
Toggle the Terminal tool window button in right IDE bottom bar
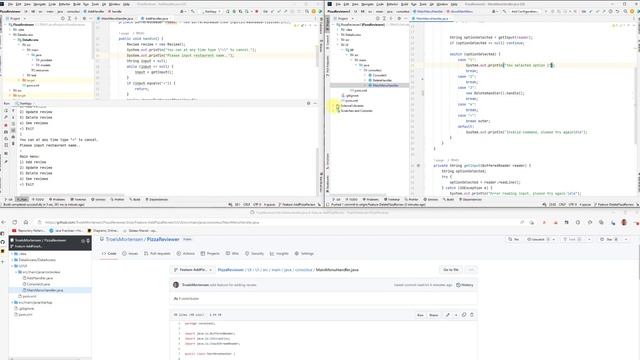(x=392, y=199)
